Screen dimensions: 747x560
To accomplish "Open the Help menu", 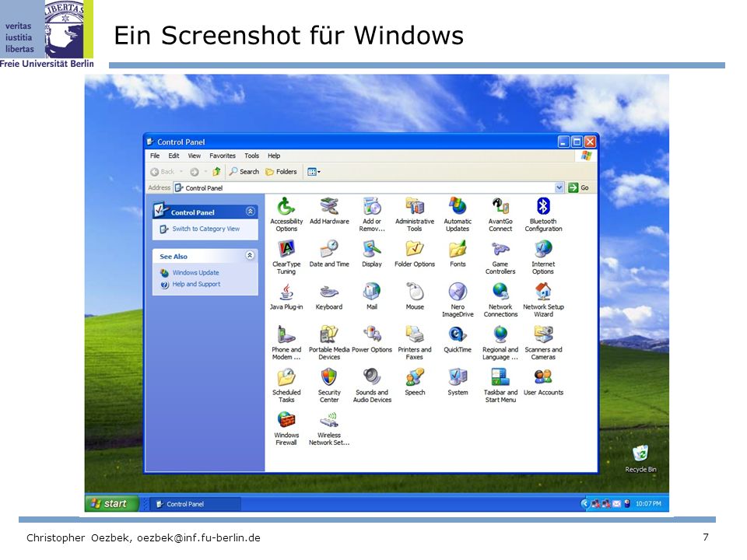I will (x=273, y=156).
